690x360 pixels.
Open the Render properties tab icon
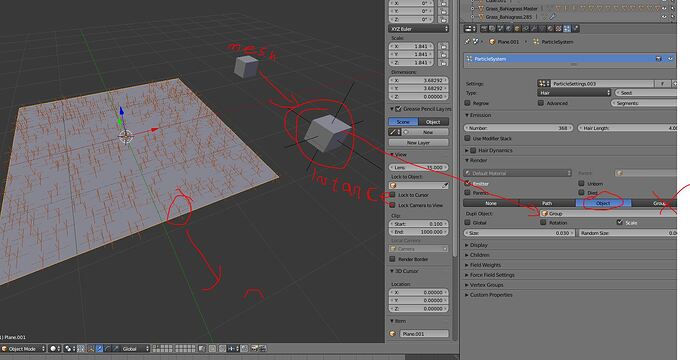click(x=484, y=29)
